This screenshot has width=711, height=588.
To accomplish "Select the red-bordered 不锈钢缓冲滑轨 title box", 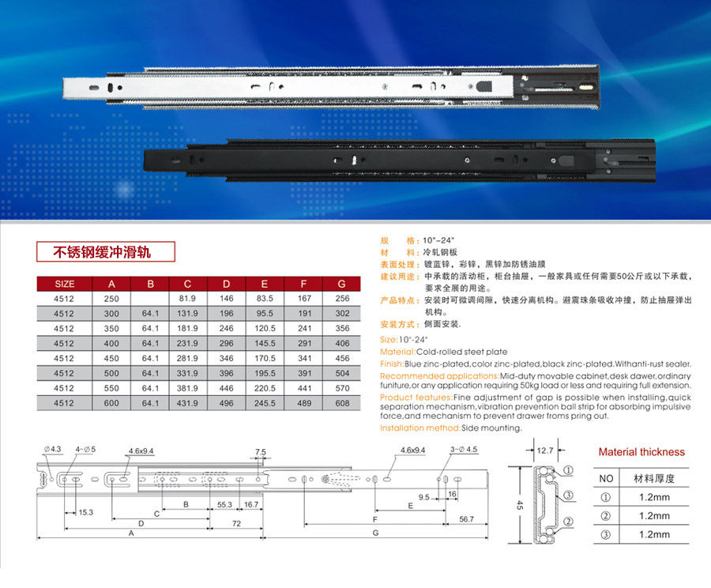I will pyautogui.click(x=102, y=253).
